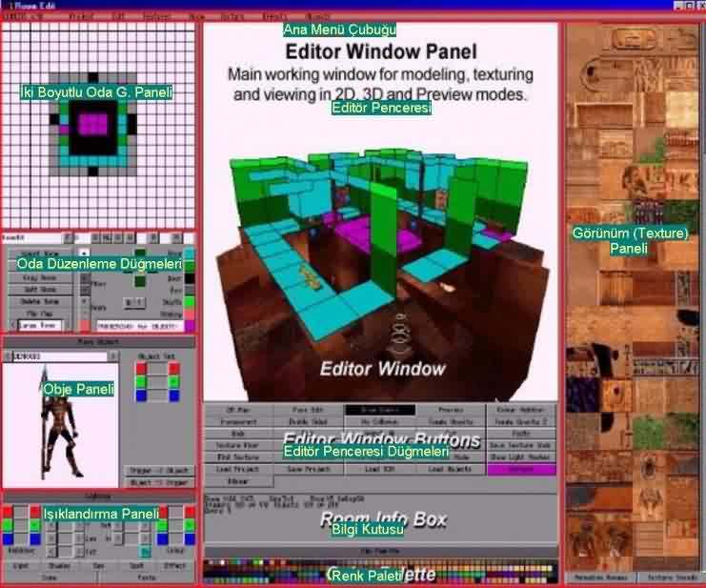Viewport: 706px width, 588px height.
Task: Click the Flip Map button
Action: (x=40, y=313)
